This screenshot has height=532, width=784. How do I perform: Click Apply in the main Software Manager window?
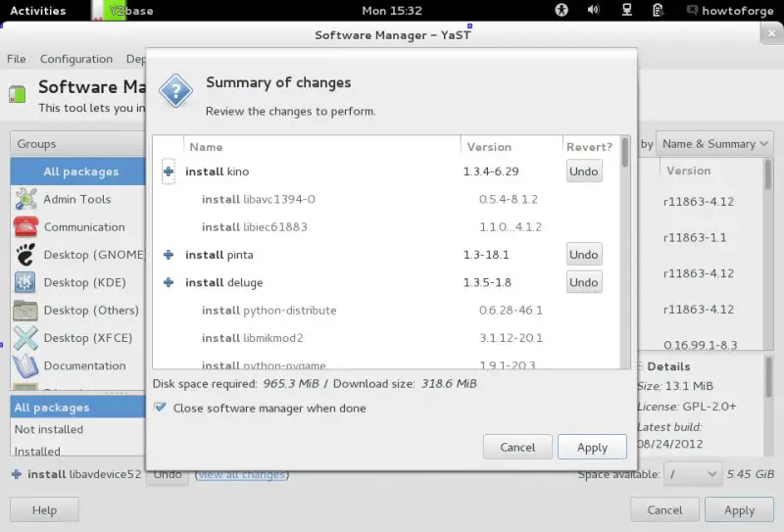tap(739, 510)
